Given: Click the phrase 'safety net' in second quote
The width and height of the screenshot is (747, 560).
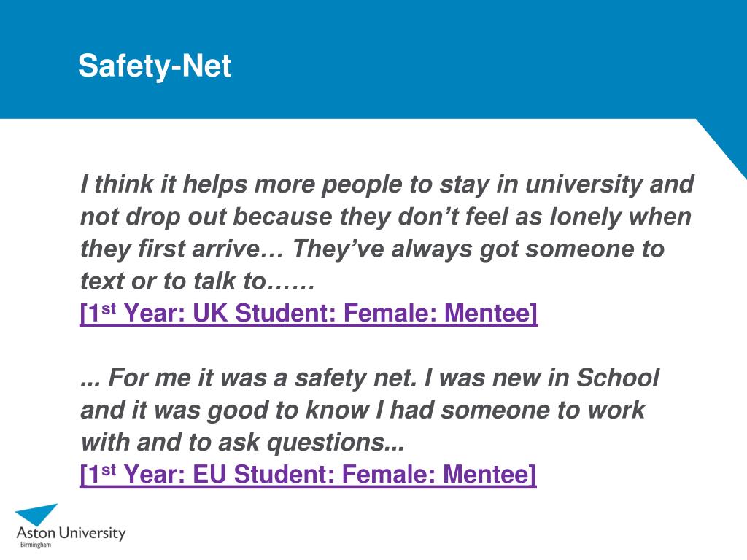Looking at the screenshot, I should pos(355,378).
